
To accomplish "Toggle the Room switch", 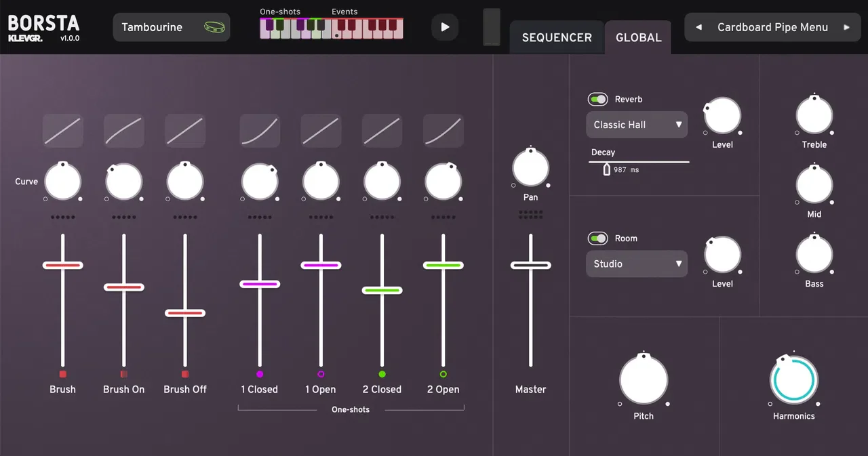I will [597, 239].
